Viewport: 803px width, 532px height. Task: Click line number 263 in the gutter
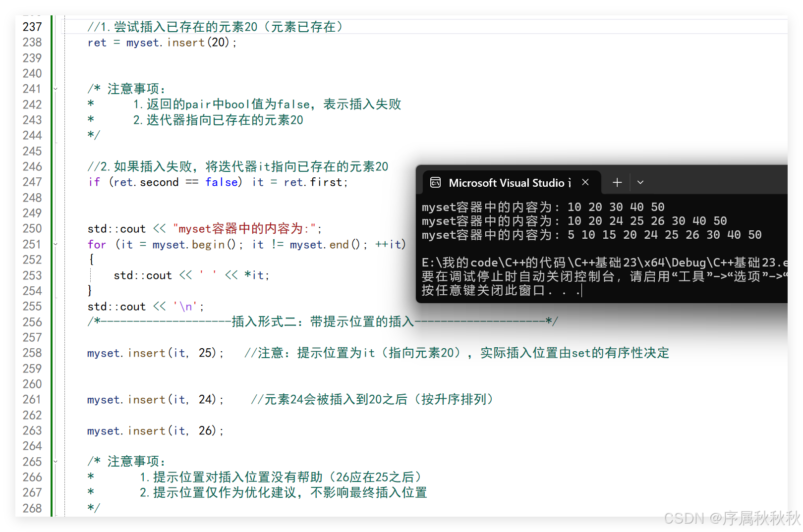32,431
